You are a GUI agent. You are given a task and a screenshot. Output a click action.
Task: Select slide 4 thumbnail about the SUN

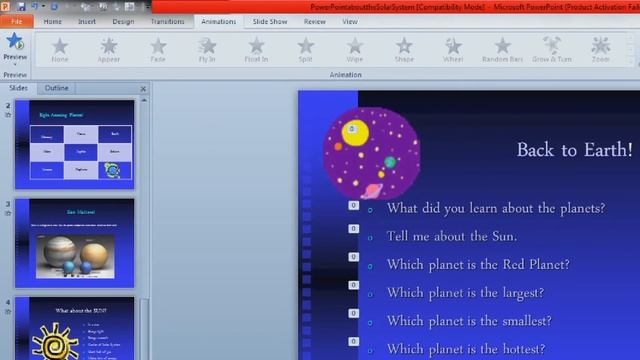[75, 329]
